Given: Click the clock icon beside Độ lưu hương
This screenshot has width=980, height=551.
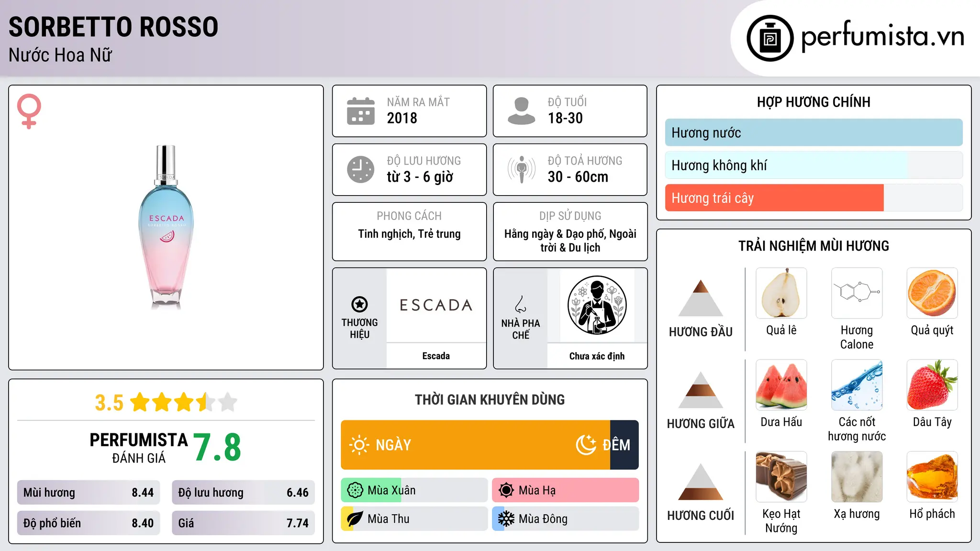Looking at the screenshot, I should pos(361,169).
